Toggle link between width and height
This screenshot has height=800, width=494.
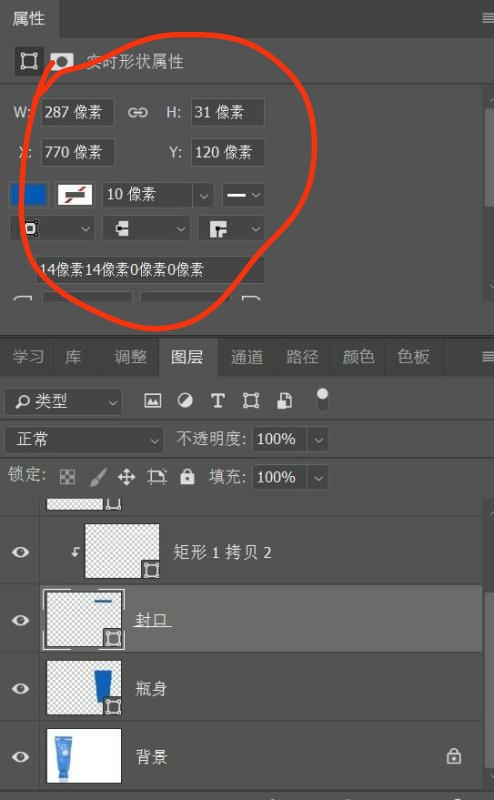(138, 112)
